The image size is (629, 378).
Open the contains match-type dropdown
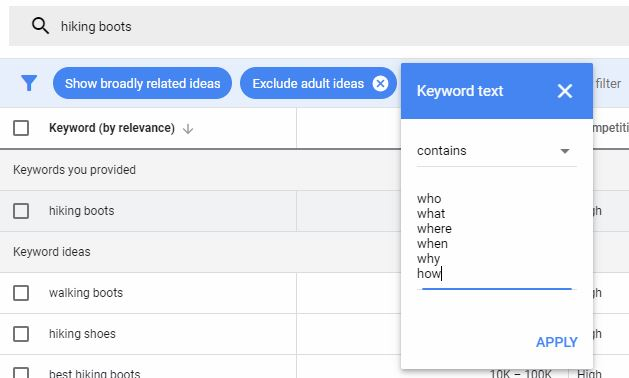(497, 151)
